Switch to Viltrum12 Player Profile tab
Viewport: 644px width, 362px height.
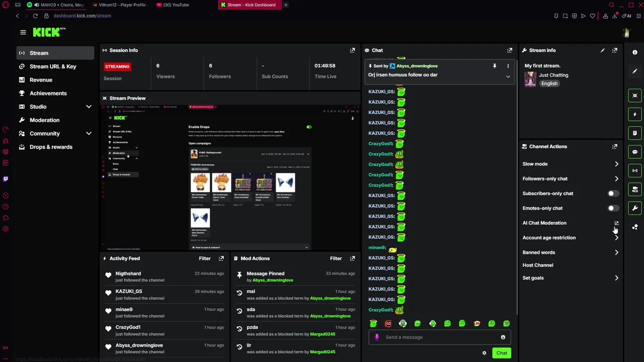[119, 5]
